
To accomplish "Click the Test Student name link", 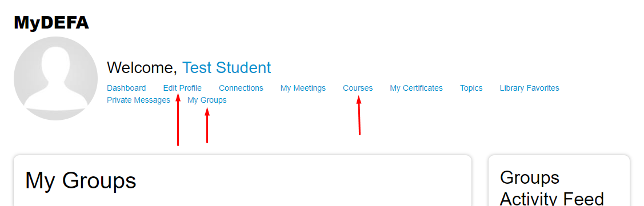I will [227, 68].
